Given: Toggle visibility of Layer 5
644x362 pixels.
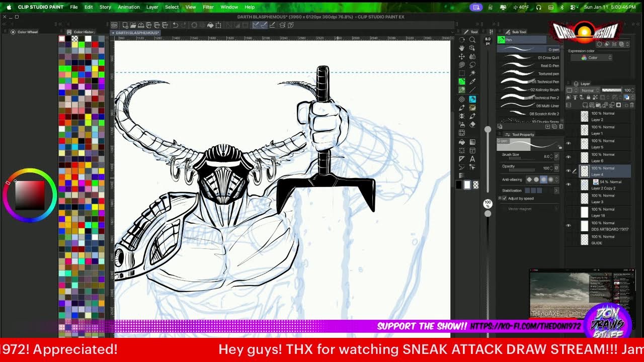Looking at the screenshot, I should coord(569,144).
